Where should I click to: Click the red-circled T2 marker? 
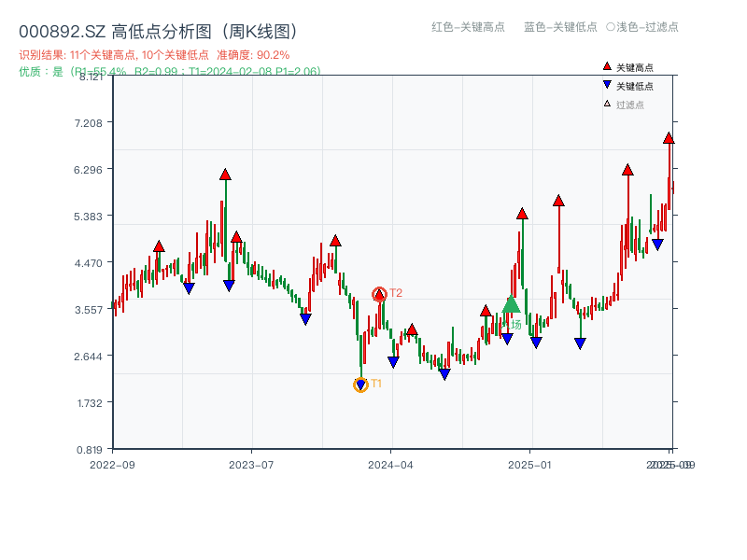(379, 292)
